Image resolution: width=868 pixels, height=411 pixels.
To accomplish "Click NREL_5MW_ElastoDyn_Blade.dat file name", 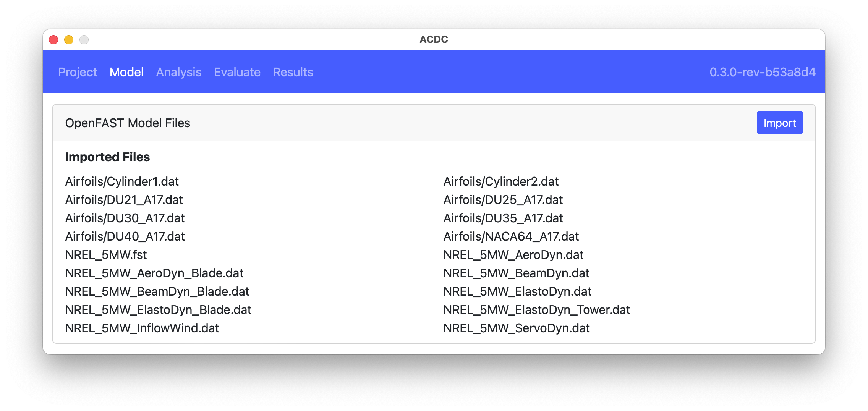I will pos(158,309).
